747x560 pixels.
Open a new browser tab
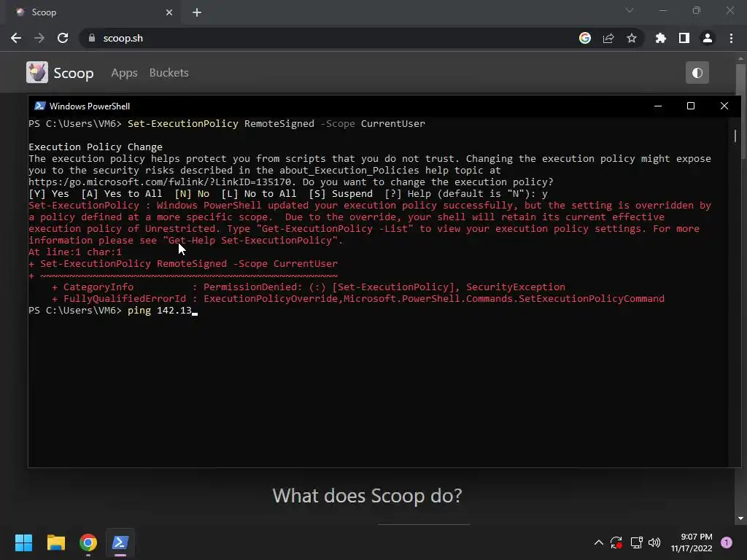[197, 12]
